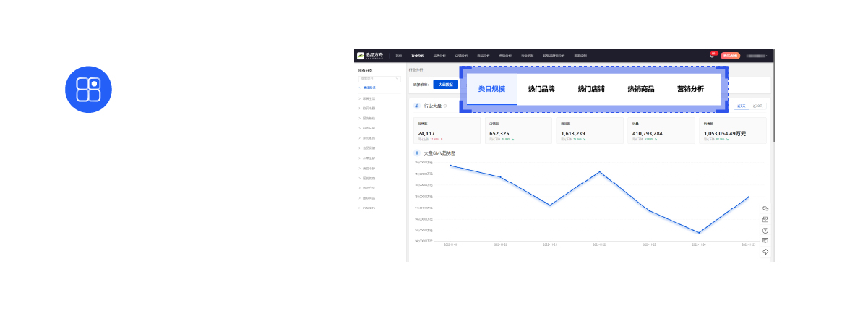Go to 首页 in top navigation
868x311 pixels.
398,55
